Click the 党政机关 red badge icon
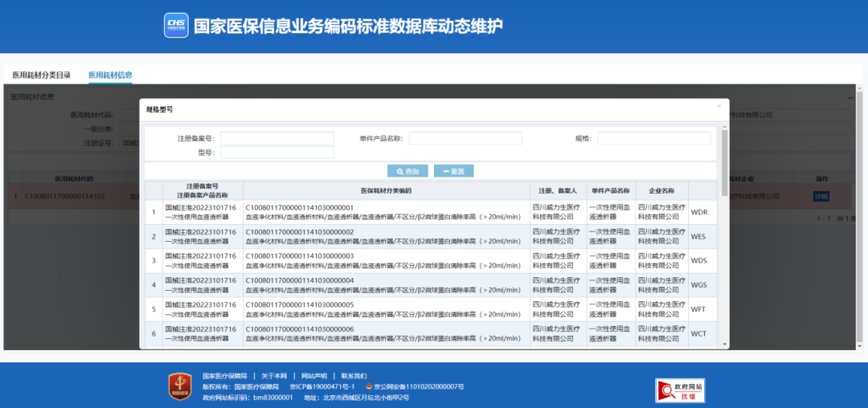The width and height of the screenshot is (868, 408). pos(179,386)
